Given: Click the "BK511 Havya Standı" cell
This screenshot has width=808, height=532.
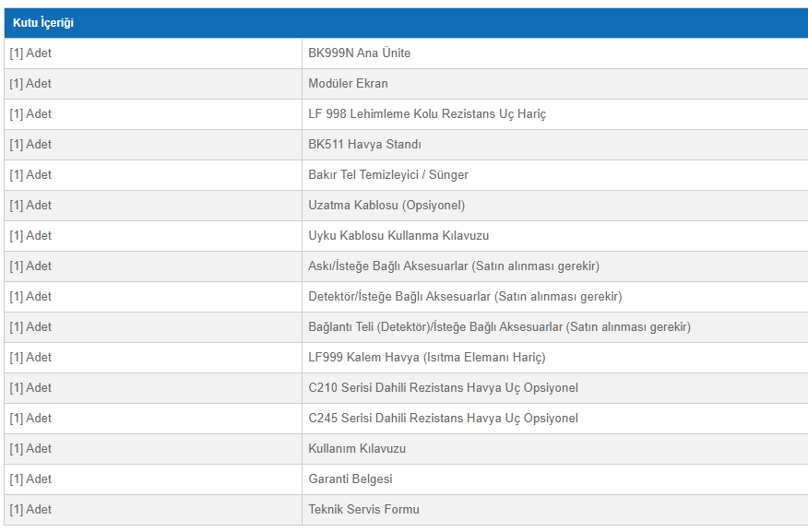Looking at the screenshot, I should [x=364, y=145].
